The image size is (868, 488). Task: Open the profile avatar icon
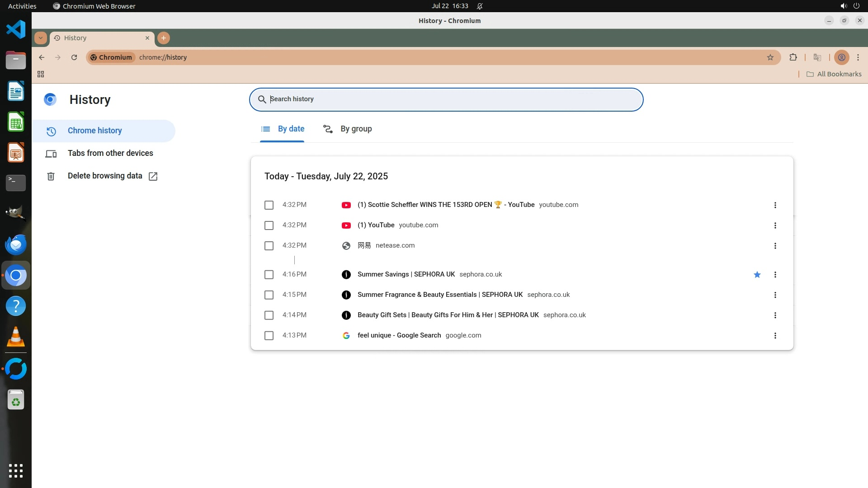pos(841,57)
